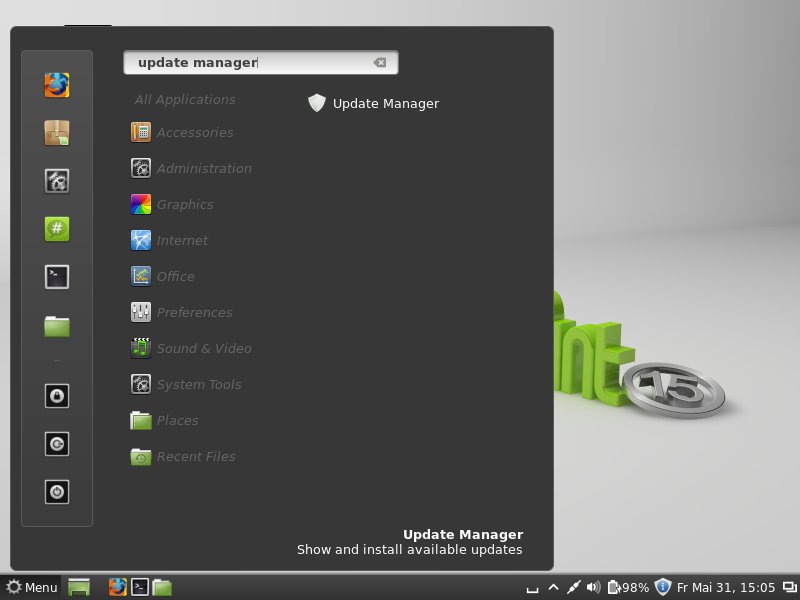The image size is (800, 600).
Task: Open Terminal from the bottom panel launcher
Action: [x=139, y=587]
